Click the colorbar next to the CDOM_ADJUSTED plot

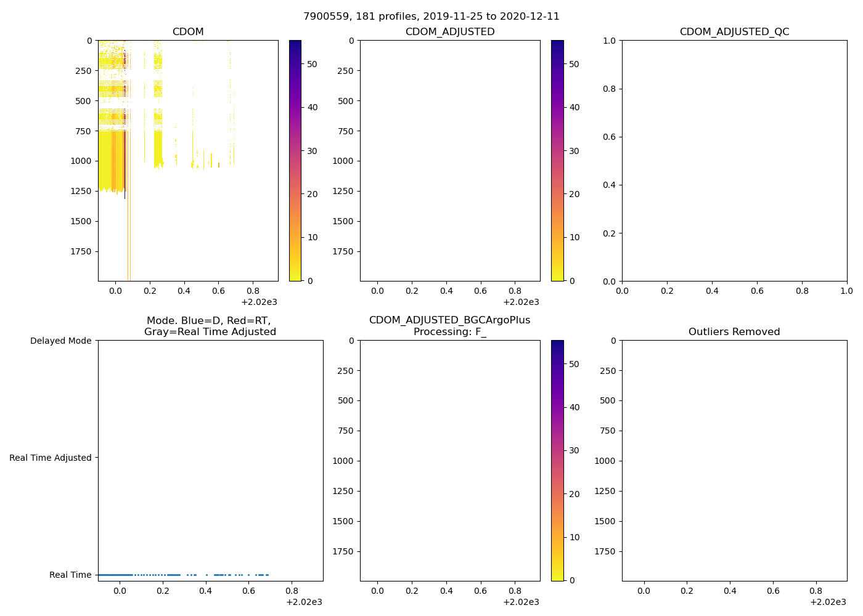tap(557, 160)
